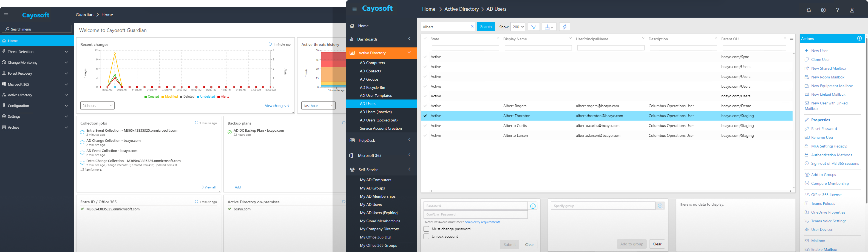Refresh the Recent changes widget
Viewport: 868px width, 252px height.
click(270, 44)
